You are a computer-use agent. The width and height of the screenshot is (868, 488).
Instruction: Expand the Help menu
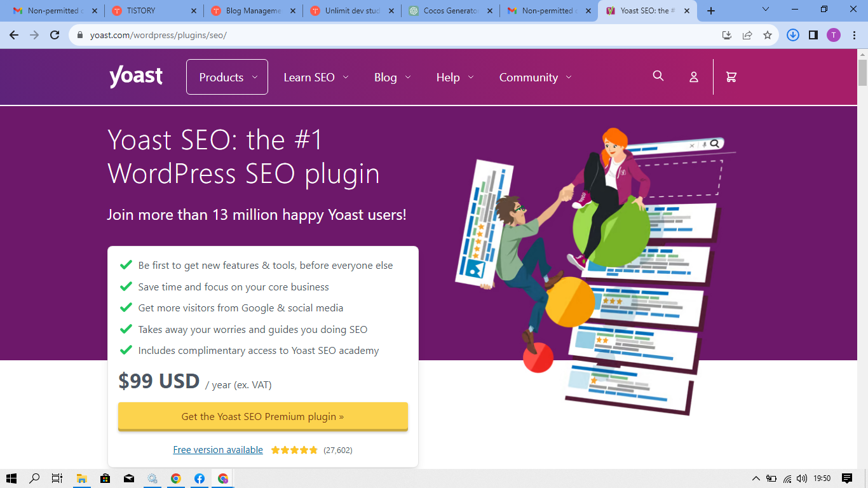click(454, 77)
